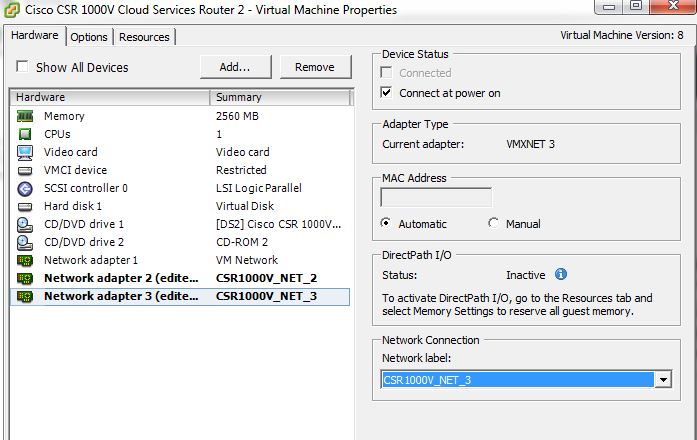
Task: Select the SCSI controller 0 row label
Action: coord(86,188)
